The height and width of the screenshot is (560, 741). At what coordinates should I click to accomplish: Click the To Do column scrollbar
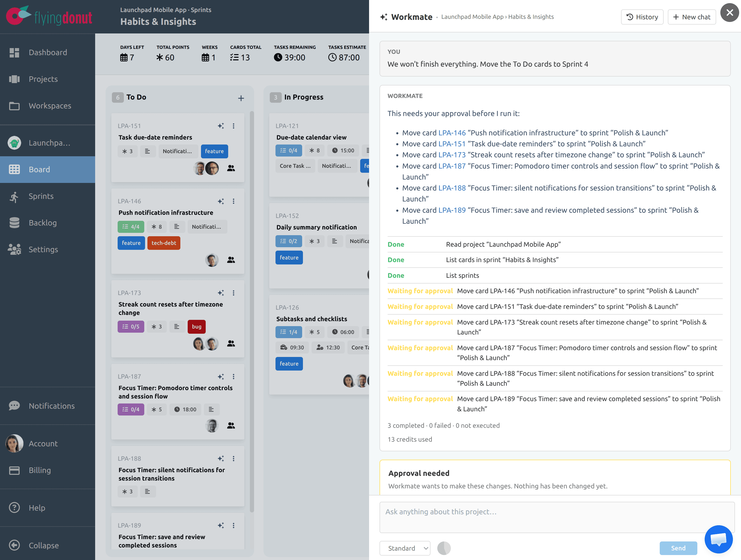click(x=252, y=311)
